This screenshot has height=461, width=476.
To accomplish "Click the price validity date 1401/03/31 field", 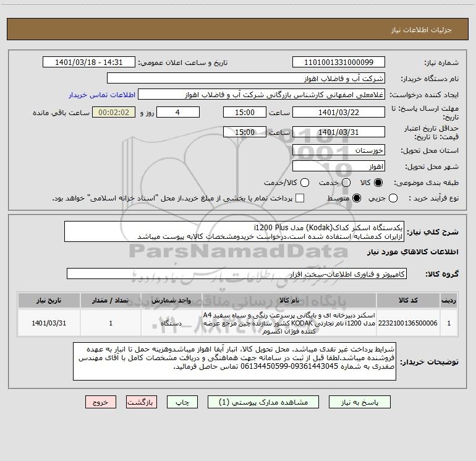I will tap(339, 132).
